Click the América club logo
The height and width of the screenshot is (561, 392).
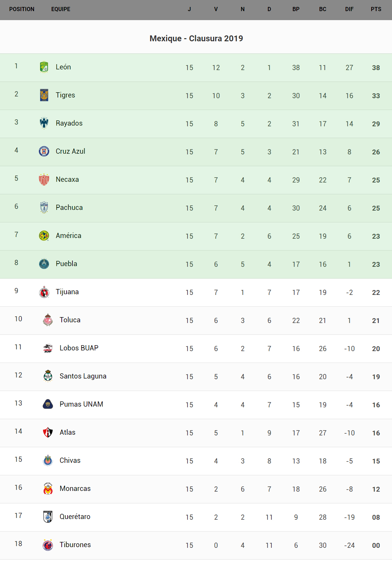pos(44,236)
